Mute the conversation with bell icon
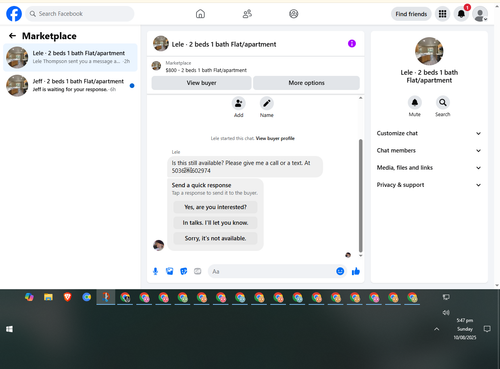 (415, 102)
